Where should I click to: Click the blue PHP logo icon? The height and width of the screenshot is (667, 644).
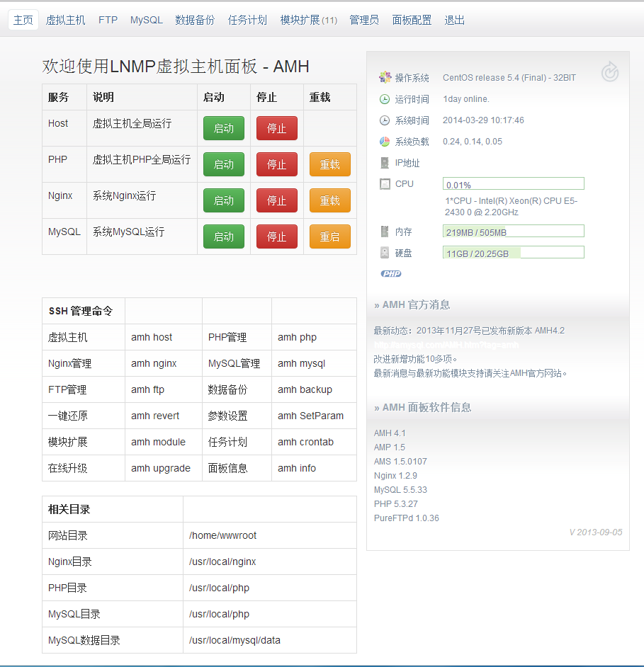click(x=390, y=274)
